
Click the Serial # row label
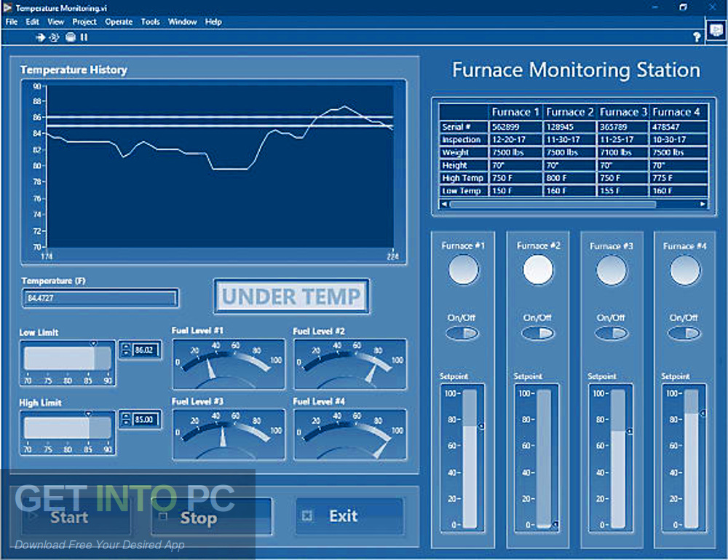[464, 127]
